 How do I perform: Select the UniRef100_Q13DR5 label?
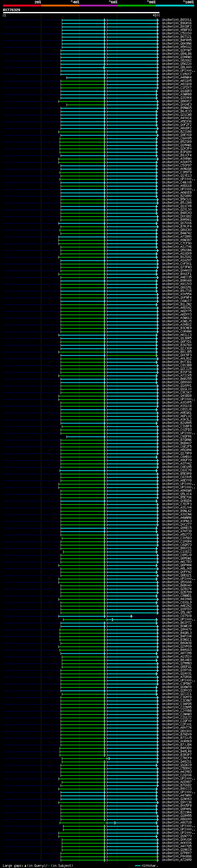177,338
